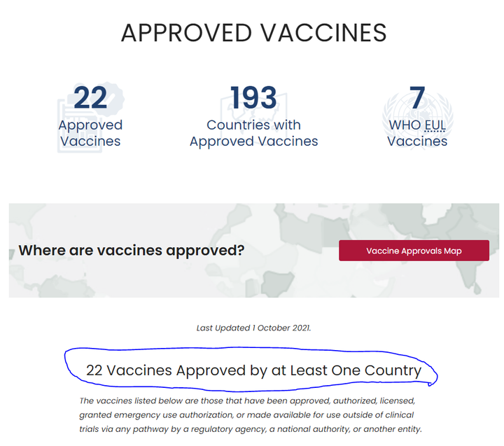Image resolution: width=504 pixels, height=446 pixels.
Task: Click the number 193 statistic
Action: 253,97
